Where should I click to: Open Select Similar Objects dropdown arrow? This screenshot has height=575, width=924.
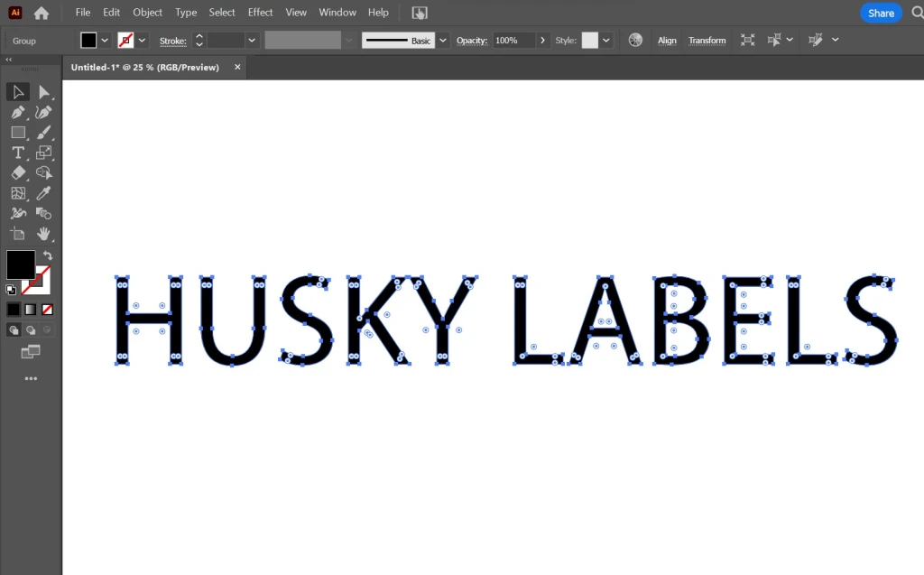coord(790,40)
